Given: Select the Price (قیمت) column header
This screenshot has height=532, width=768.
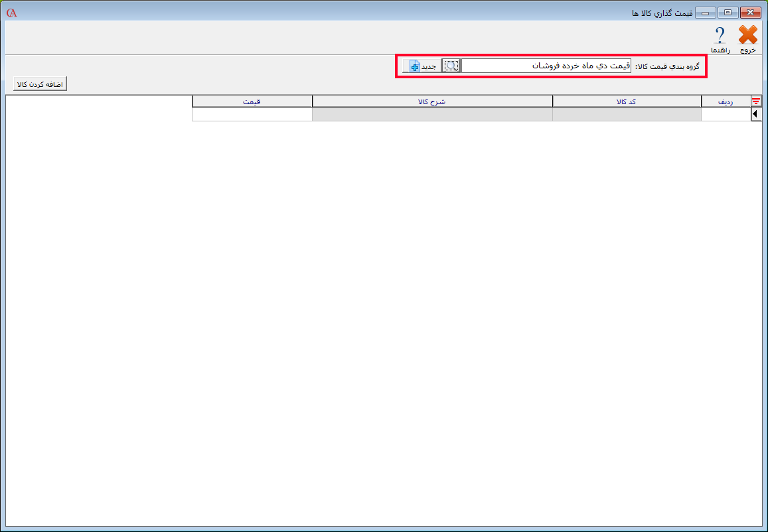Looking at the screenshot, I should pos(252,101).
